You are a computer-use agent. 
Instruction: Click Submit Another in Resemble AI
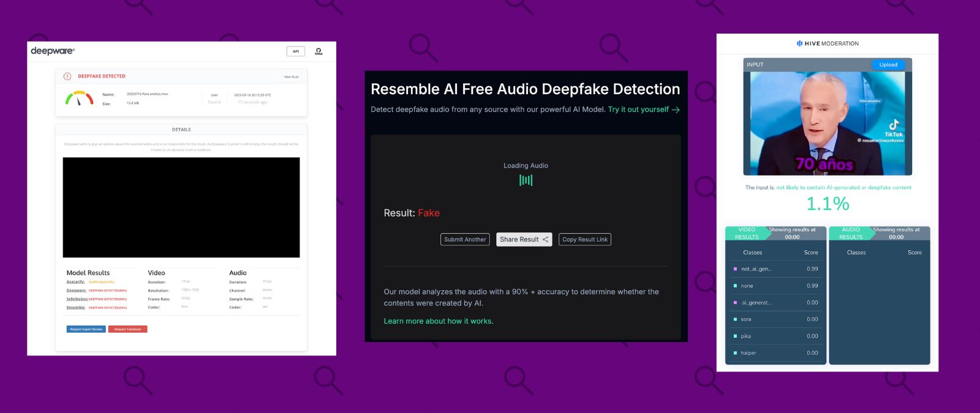pyautogui.click(x=466, y=240)
